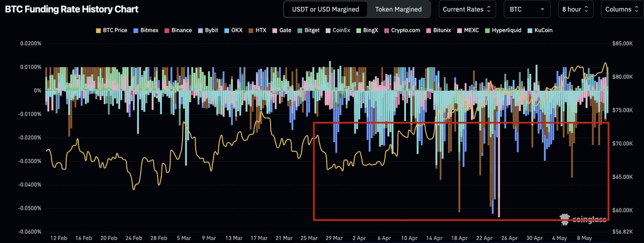Toggle BTC Price legend series
Viewport: 644px width, 243px height.
[111, 30]
